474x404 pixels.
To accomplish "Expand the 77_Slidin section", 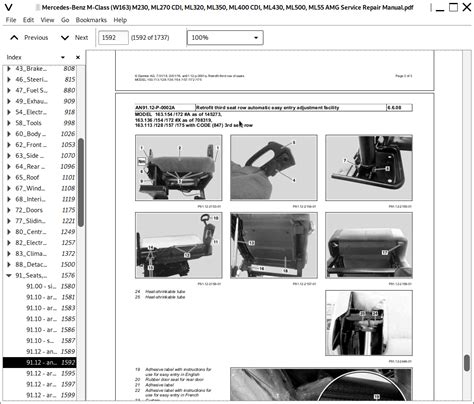I will (9, 221).
